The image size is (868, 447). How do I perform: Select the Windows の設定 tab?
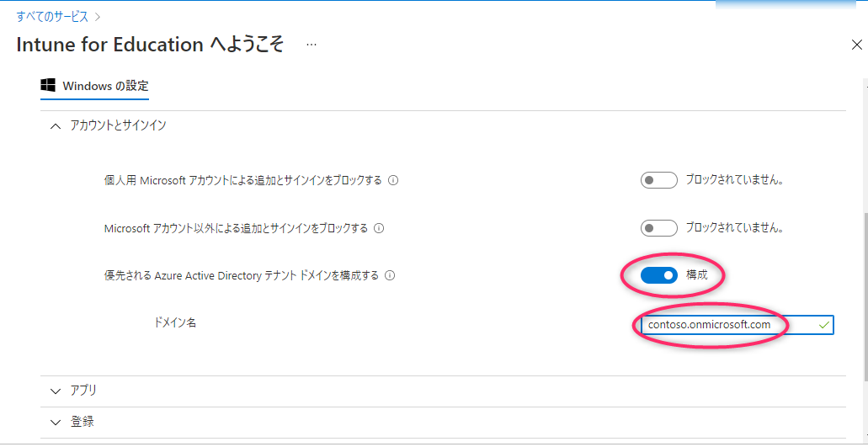pos(94,87)
